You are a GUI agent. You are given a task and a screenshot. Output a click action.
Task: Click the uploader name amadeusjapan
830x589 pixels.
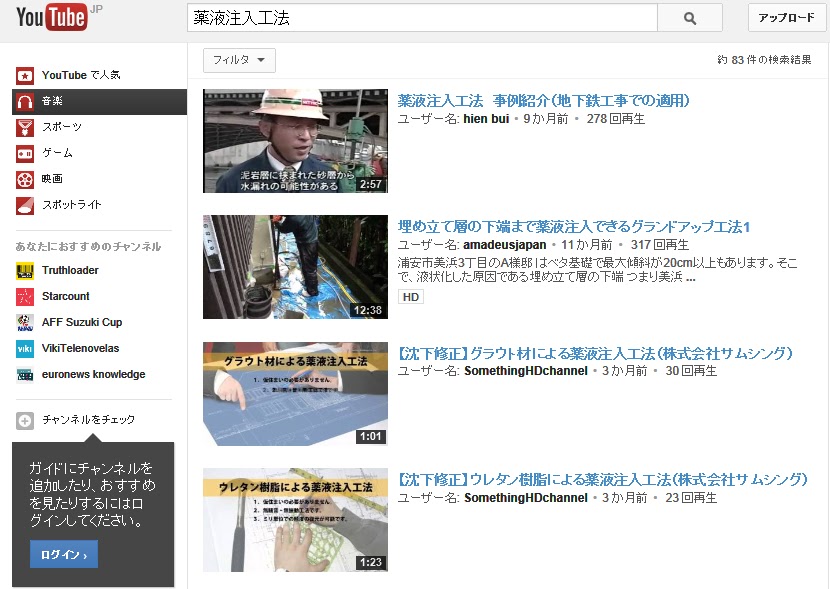[504, 245]
